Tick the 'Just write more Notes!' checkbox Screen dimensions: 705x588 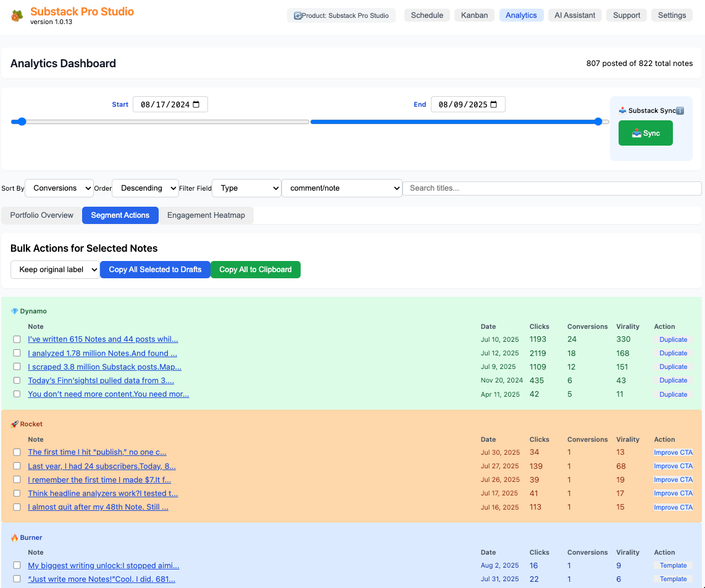[x=17, y=579]
